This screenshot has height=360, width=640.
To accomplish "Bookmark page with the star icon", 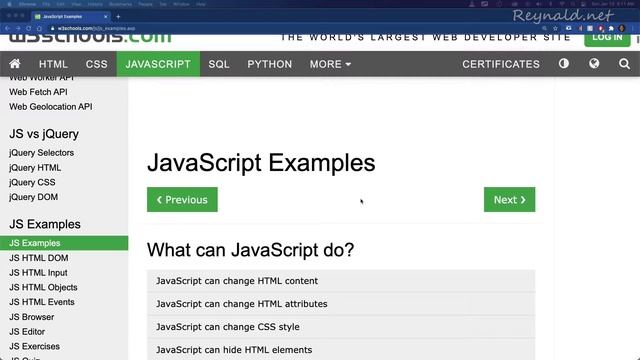I will click(x=555, y=28).
